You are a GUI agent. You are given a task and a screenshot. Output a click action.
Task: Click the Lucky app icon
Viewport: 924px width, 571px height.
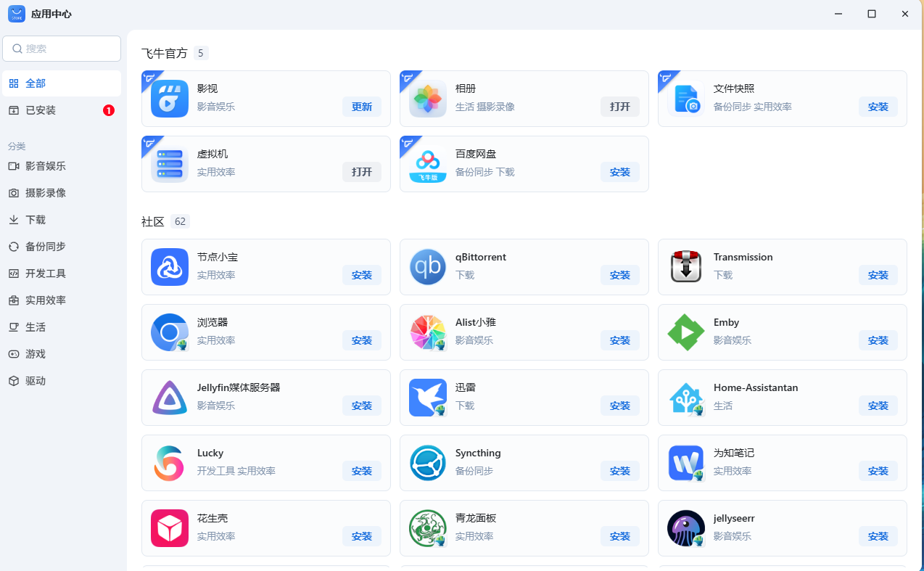pos(170,463)
